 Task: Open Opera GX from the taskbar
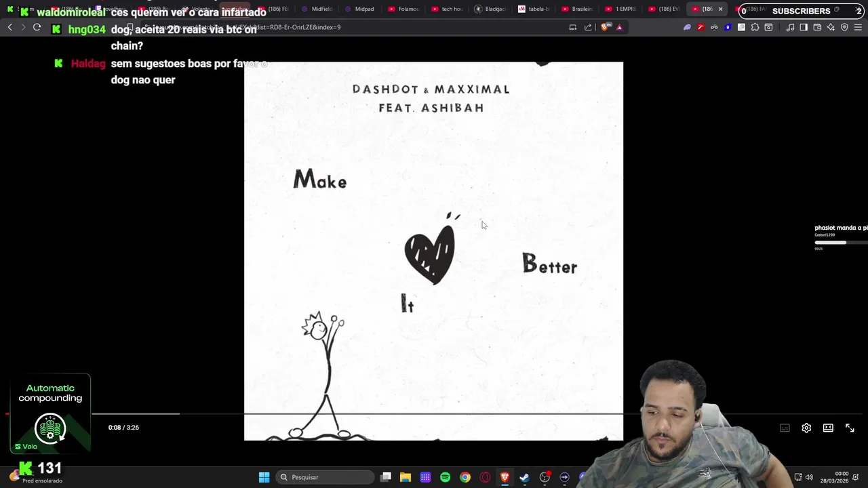click(485, 477)
